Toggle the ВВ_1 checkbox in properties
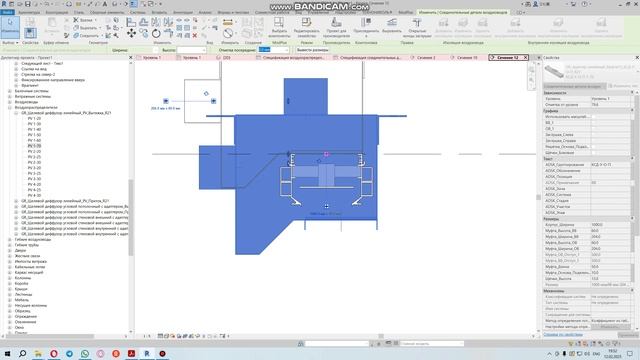This screenshot has width=640, height=360. 593,122
